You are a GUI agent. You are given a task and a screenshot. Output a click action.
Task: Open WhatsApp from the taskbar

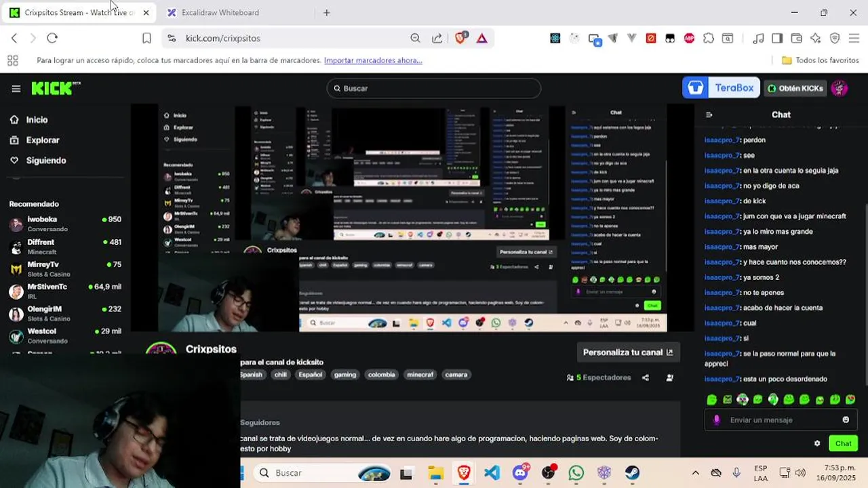(x=576, y=472)
